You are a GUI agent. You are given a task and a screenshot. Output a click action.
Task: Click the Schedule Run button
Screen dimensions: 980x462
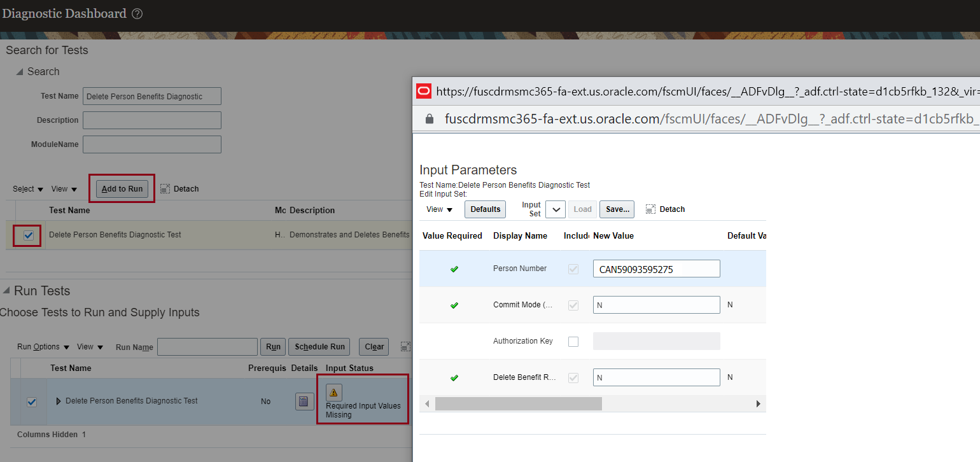coord(319,346)
